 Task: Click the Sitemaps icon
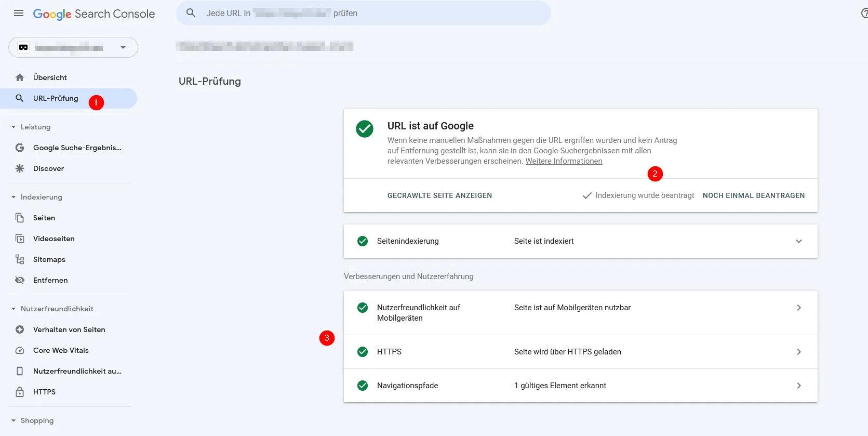coord(20,259)
